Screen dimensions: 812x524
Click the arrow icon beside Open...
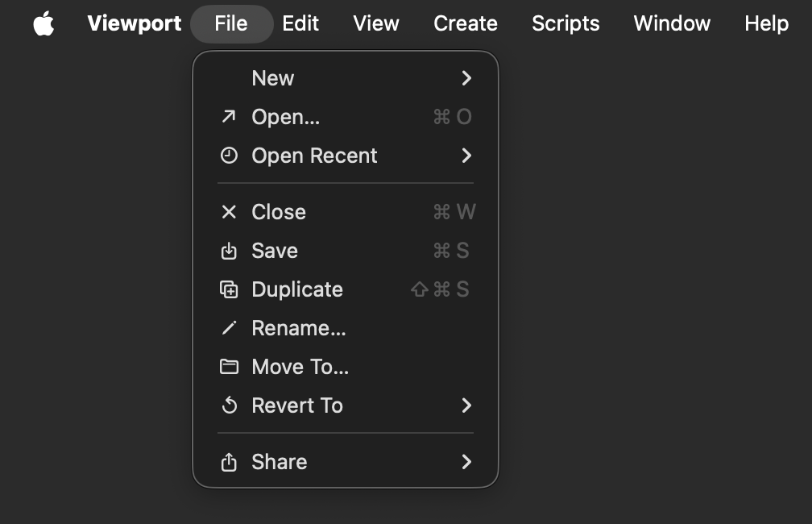[229, 117]
